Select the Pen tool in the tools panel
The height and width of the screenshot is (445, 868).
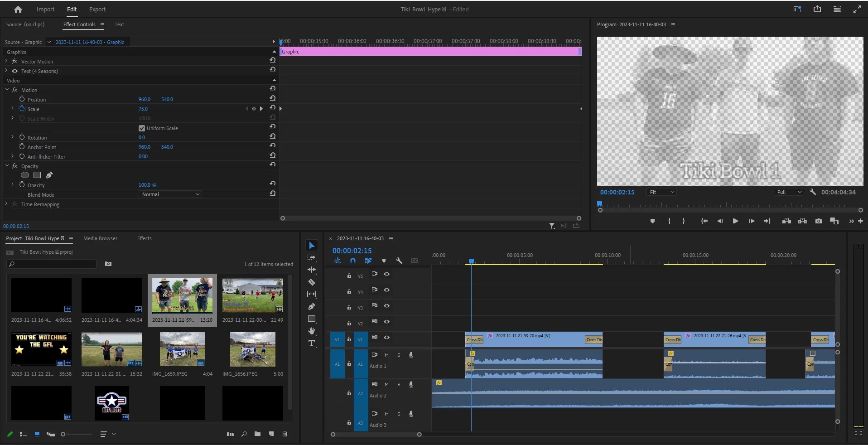[312, 306]
